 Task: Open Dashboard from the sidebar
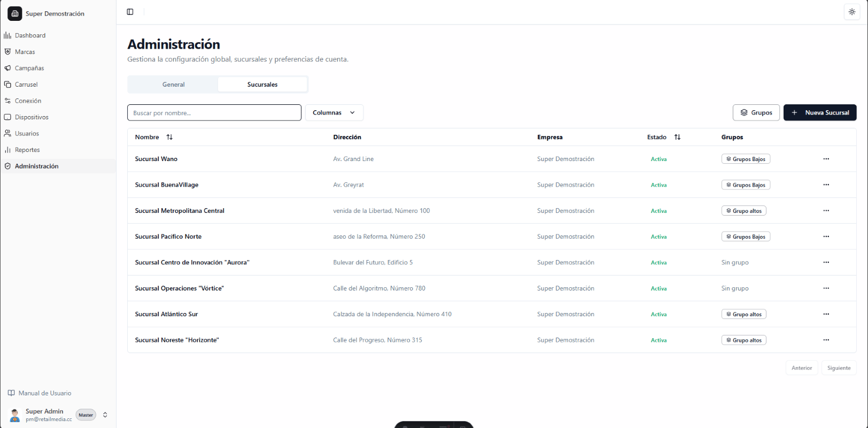point(30,35)
